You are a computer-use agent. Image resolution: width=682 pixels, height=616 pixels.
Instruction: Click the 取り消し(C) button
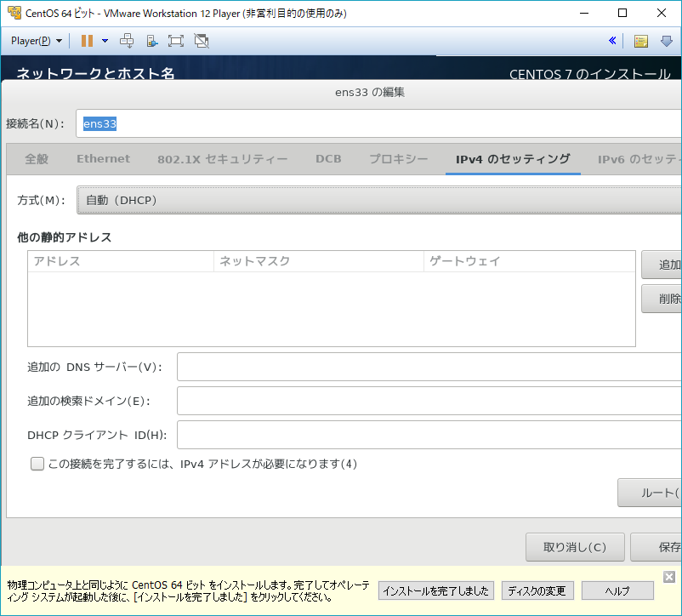[575, 547]
